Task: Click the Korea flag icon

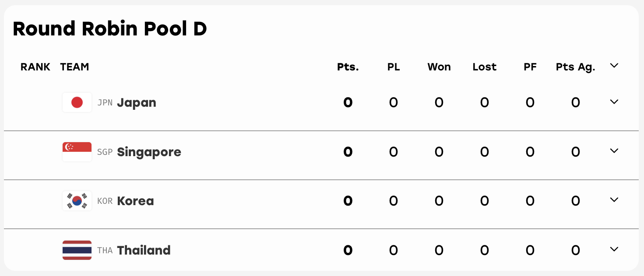Action: coord(77,201)
